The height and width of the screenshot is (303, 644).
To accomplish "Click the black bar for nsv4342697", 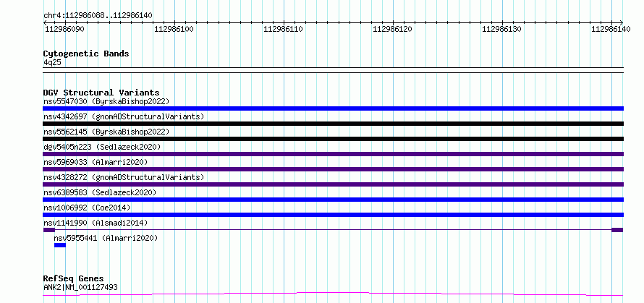I will 333,124.
